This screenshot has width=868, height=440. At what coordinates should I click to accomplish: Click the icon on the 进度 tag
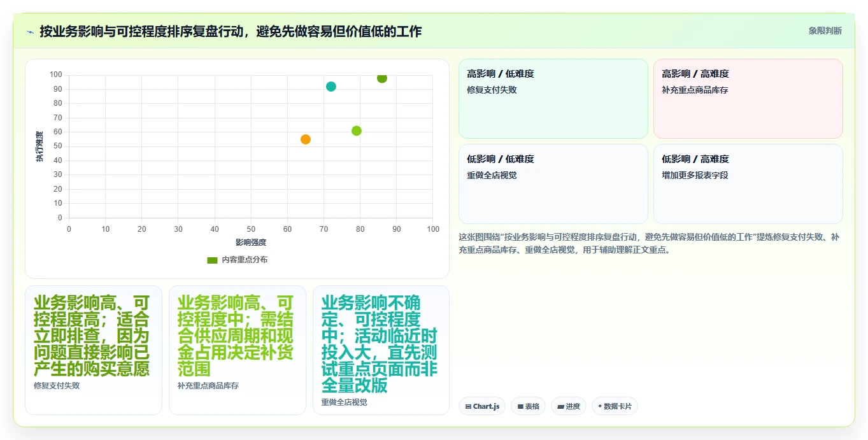[561, 406]
